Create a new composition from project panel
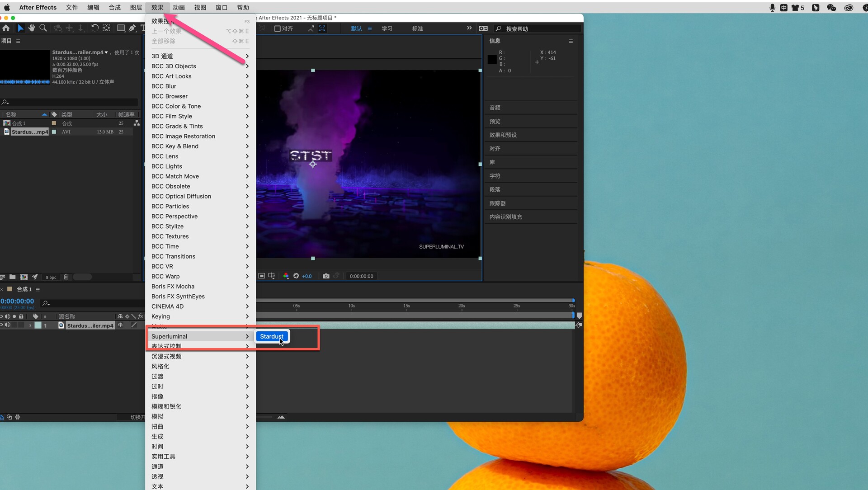Viewport: 868px width, 490px height. click(24, 277)
